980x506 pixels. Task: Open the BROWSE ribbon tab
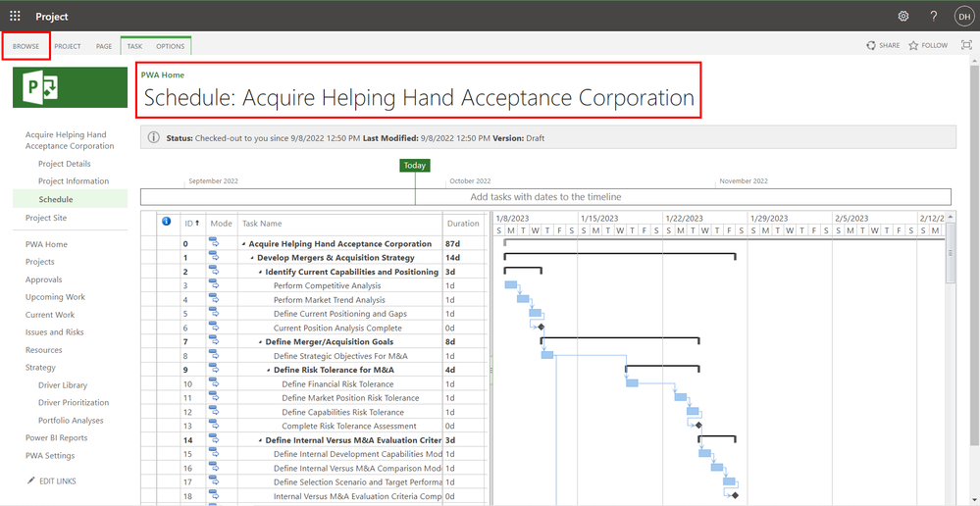(x=26, y=46)
